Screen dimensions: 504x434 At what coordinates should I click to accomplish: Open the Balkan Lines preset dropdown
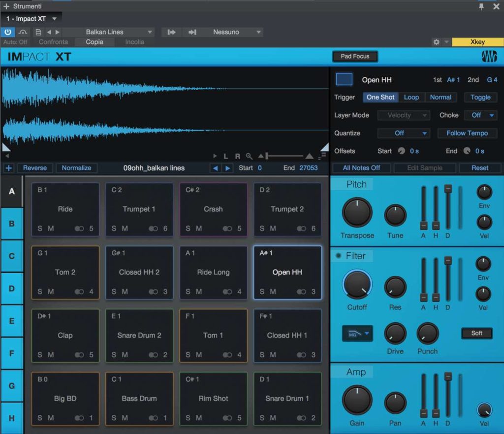(x=109, y=32)
